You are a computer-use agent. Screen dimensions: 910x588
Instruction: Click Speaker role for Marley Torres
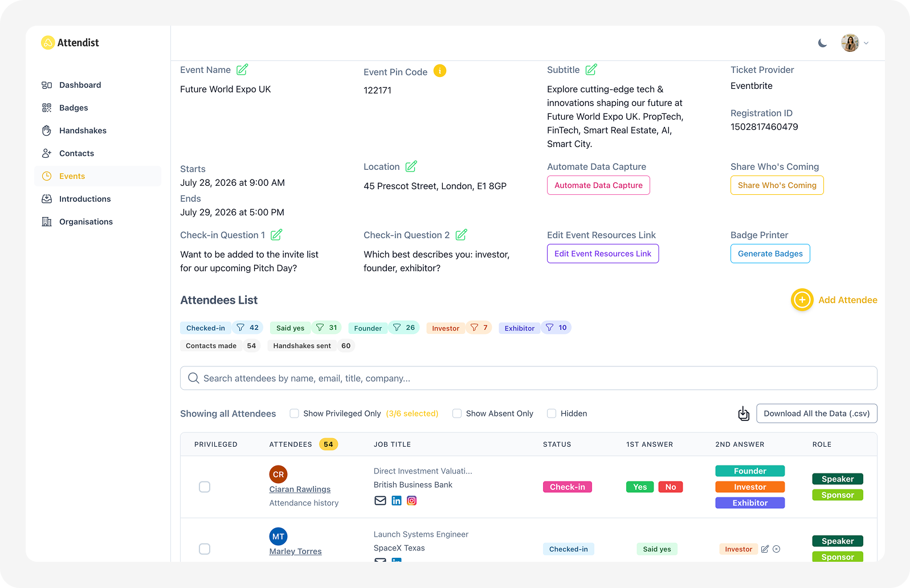[838, 541]
